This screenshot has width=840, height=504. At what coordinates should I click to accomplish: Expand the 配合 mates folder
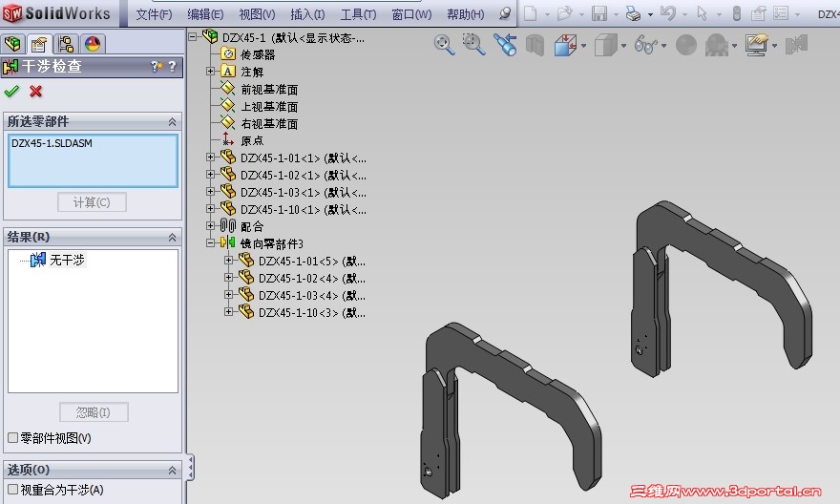[211, 225]
